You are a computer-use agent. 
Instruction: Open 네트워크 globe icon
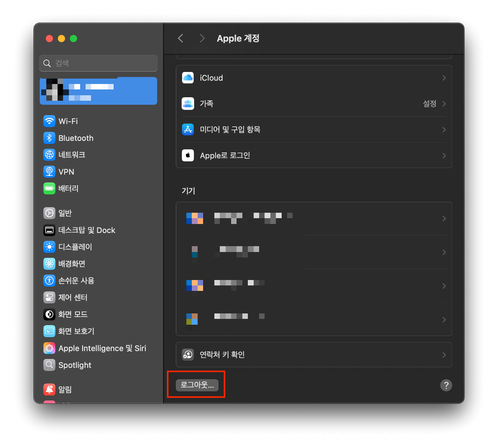click(49, 155)
